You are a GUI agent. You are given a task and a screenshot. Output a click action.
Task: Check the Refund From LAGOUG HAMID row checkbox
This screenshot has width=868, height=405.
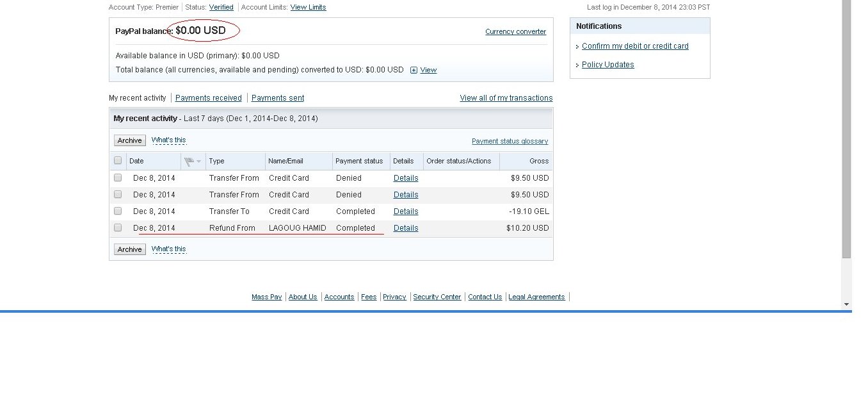point(118,227)
